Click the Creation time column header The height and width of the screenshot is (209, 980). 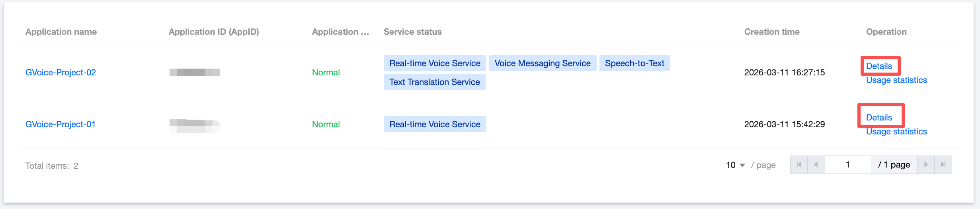772,32
